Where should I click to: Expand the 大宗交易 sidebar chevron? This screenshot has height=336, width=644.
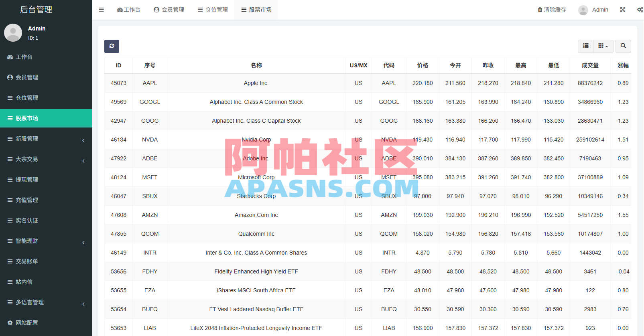[83, 161]
